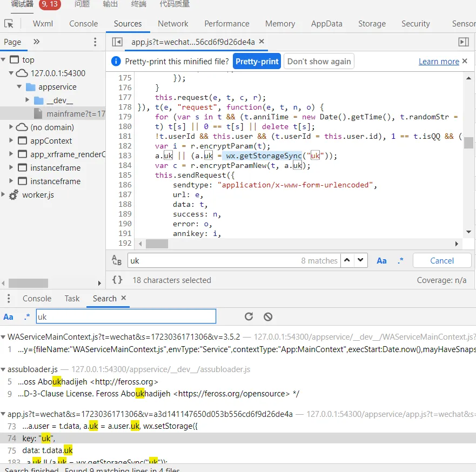Click the 127.0.0.1:54300 cloud icon
This screenshot has width=476, height=472.
(22, 73)
